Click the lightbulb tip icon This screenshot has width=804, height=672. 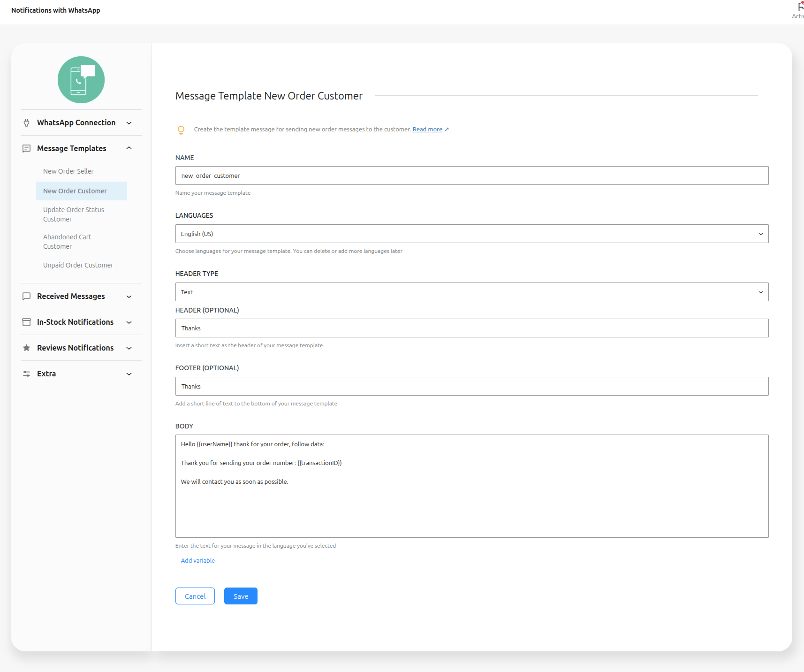181,130
